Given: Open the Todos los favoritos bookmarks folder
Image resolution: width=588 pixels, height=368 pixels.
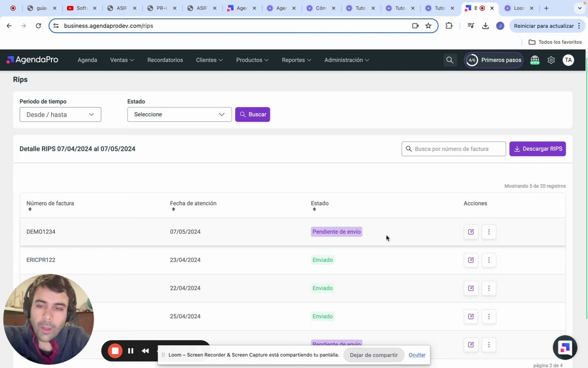Looking at the screenshot, I should 555,42.
